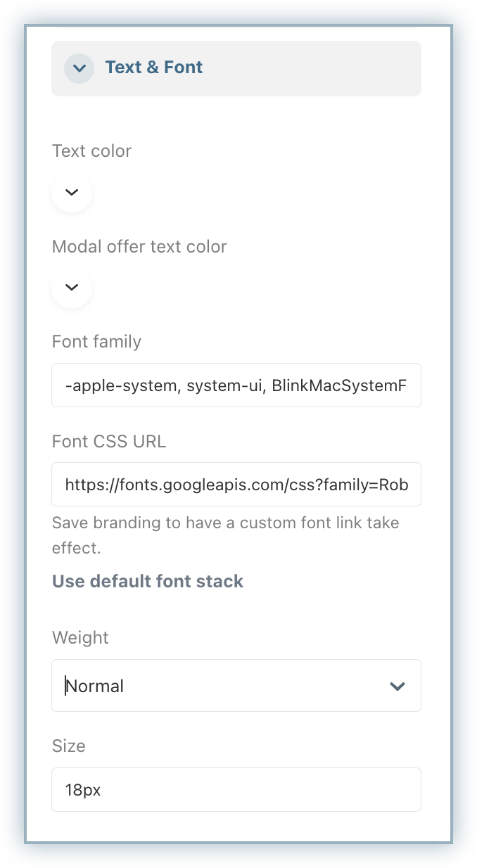The height and width of the screenshot is (868, 477).
Task: Click the Size label
Action: 68,746
